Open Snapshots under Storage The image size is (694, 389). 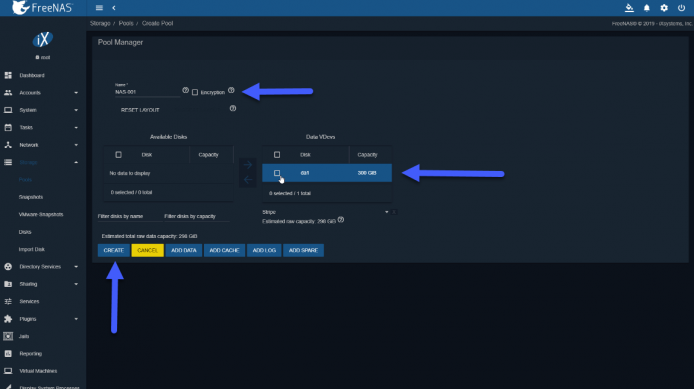(x=31, y=197)
